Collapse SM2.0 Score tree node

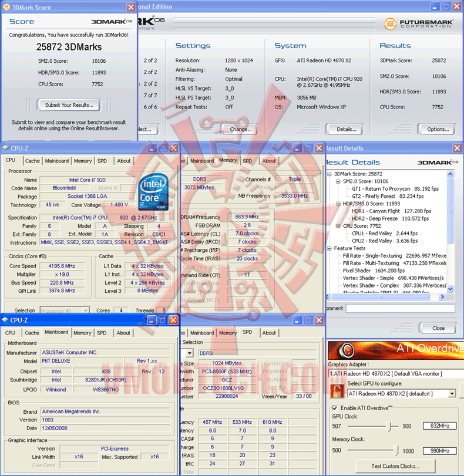338,181
